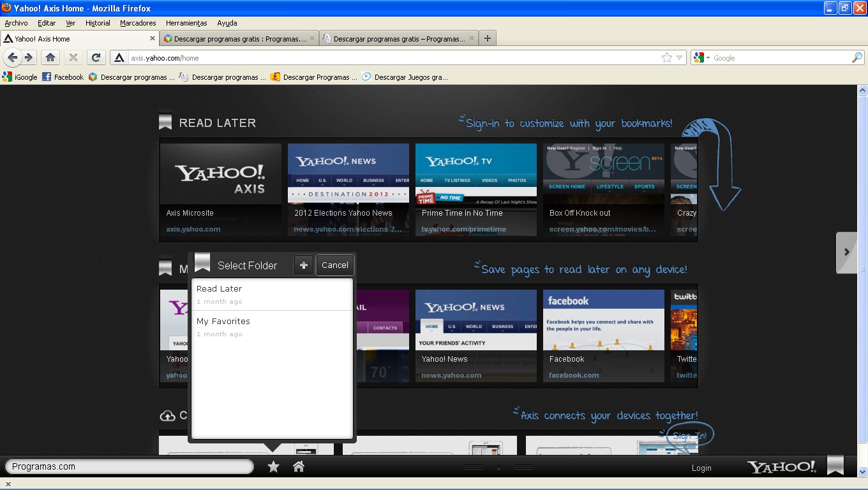This screenshot has height=490, width=868.
Task: Click the star icon in Axis bottom bar
Action: click(x=273, y=467)
